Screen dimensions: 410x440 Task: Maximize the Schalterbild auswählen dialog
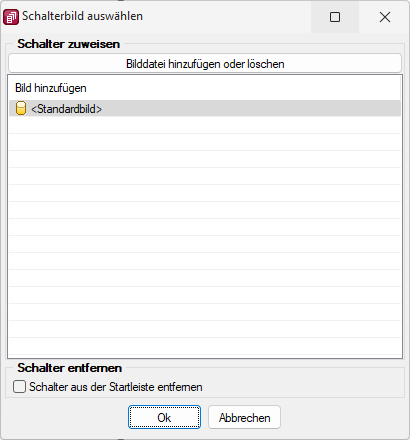point(335,17)
